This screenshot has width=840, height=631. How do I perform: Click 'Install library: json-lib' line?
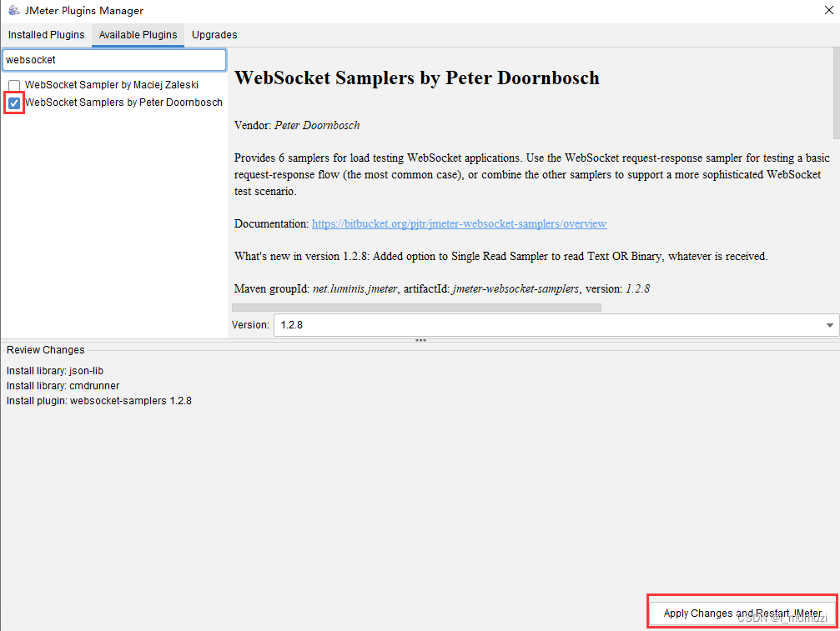coord(55,371)
